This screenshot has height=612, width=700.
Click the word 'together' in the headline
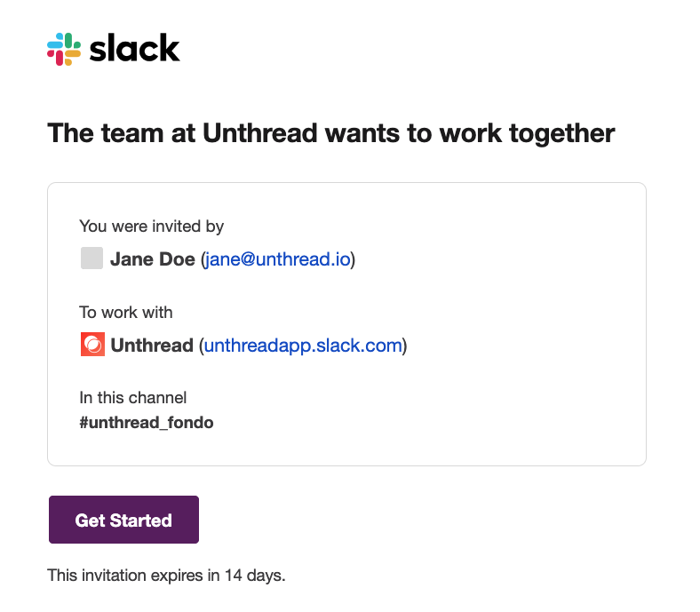562,134
